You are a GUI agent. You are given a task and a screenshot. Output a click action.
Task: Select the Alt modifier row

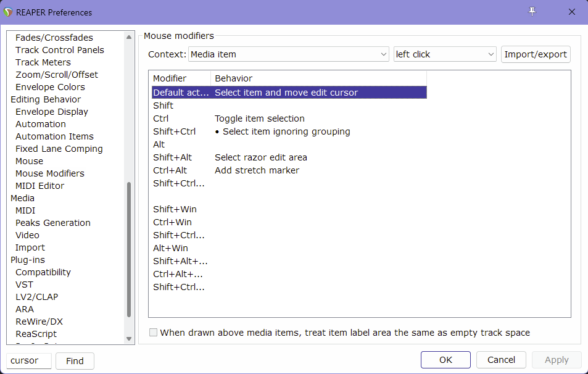(289, 144)
